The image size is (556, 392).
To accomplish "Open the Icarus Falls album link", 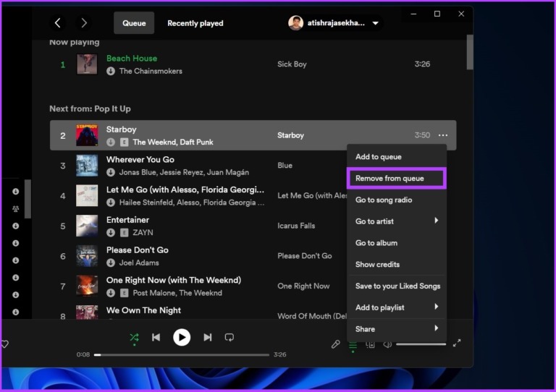I will click(x=296, y=226).
